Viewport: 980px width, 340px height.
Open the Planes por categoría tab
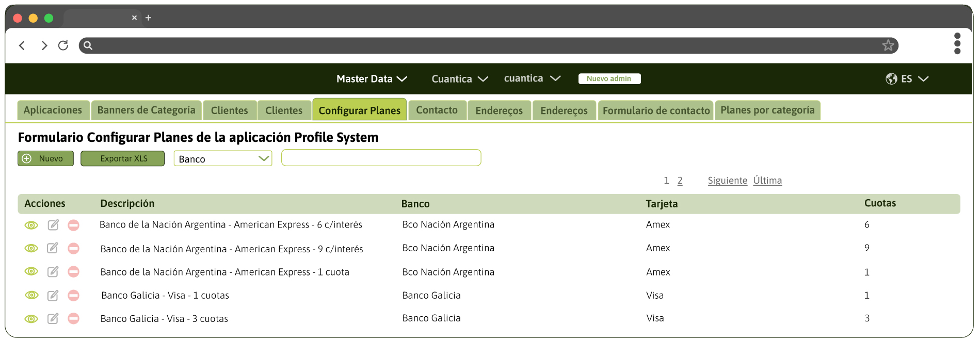(767, 110)
